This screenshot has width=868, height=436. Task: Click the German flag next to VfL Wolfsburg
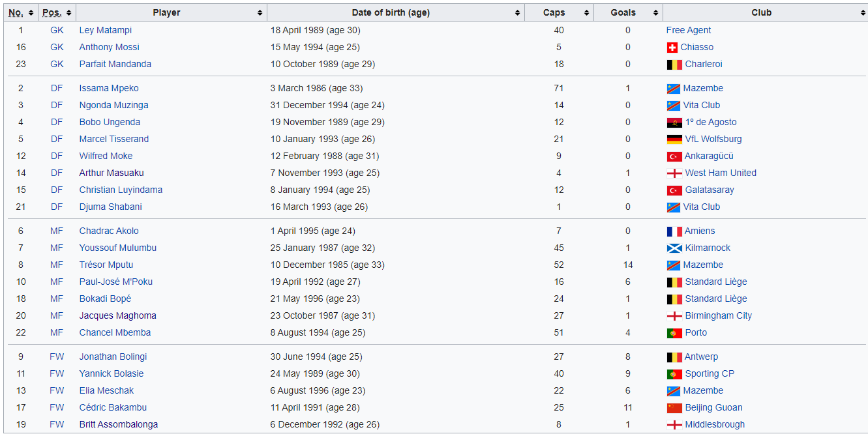click(x=674, y=139)
